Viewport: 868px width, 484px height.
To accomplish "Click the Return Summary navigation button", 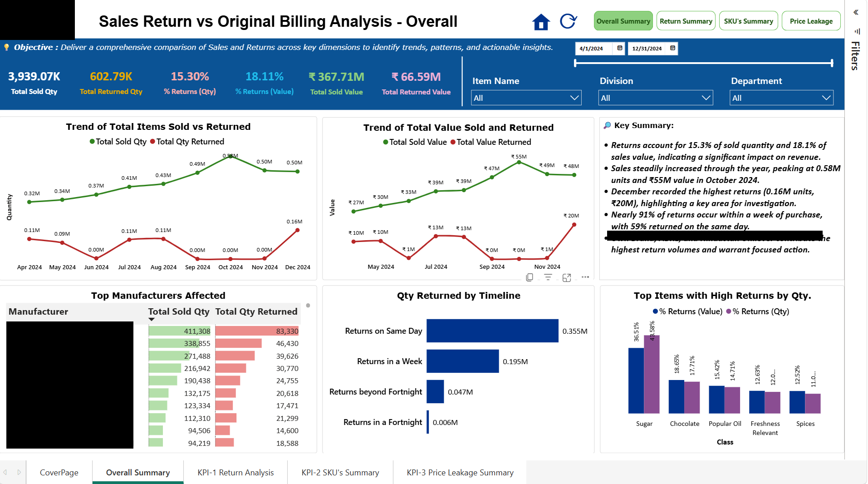I will 686,21.
